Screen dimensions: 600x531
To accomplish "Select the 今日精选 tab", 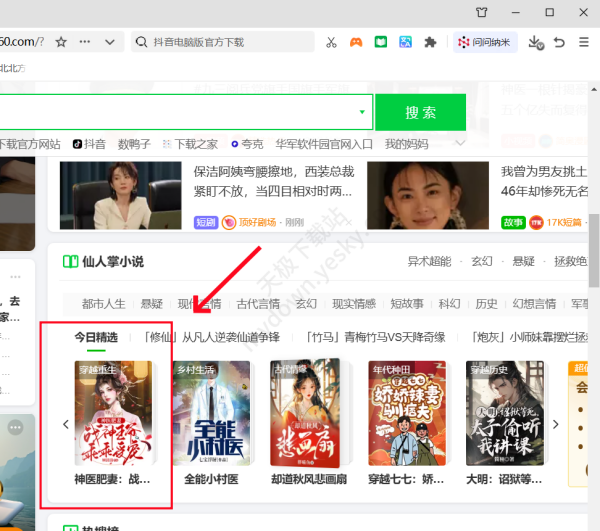I will coord(96,338).
